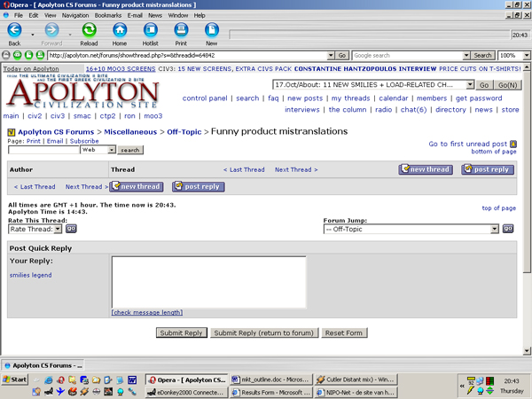Click the top-right 'new thread' image button
The width and height of the screenshot is (532, 399).
[x=425, y=169]
